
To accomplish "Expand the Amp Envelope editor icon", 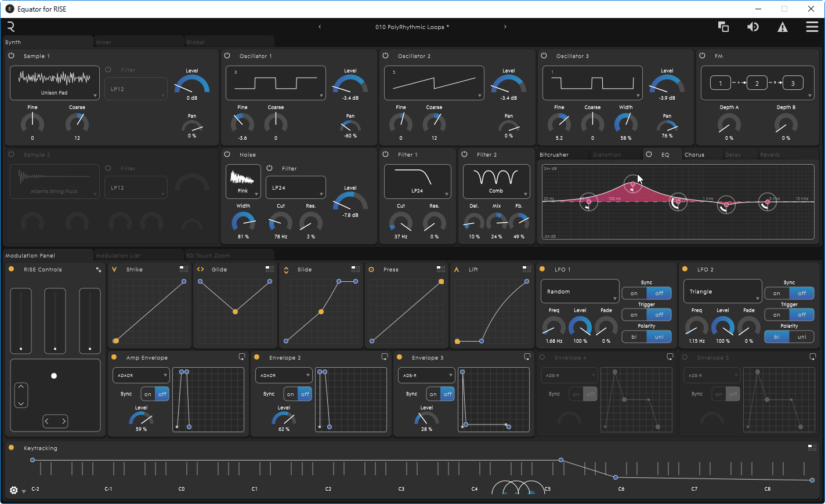I will click(241, 357).
